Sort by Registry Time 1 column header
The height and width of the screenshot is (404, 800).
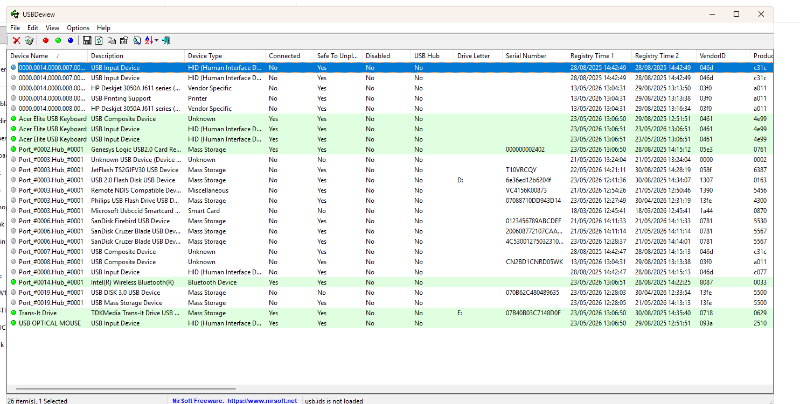(x=599, y=56)
